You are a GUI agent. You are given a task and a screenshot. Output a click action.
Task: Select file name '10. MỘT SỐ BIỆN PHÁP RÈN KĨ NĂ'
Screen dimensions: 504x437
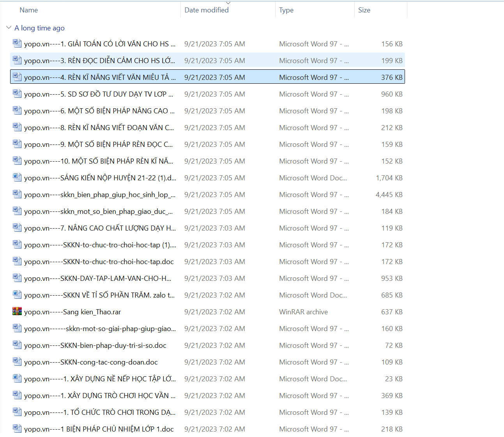pos(99,161)
